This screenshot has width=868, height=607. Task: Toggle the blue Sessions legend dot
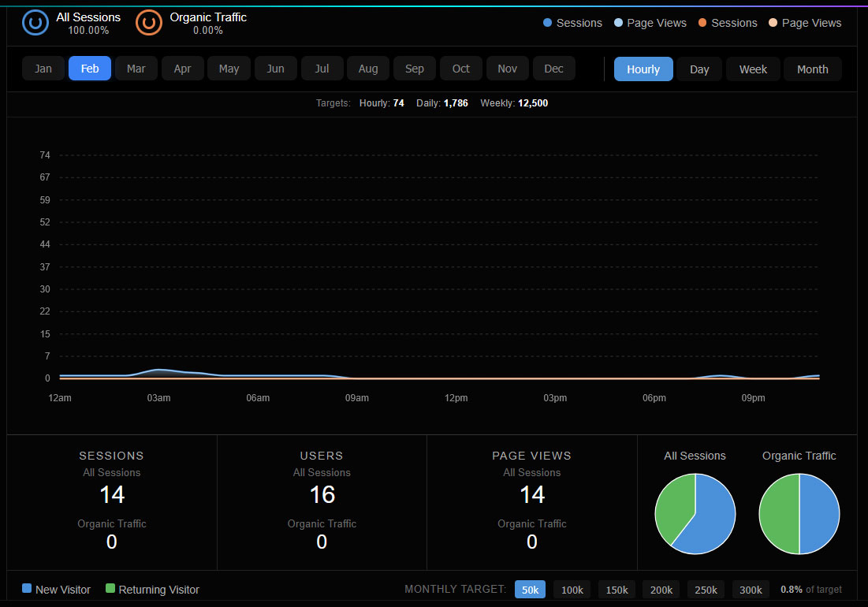(548, 23)
